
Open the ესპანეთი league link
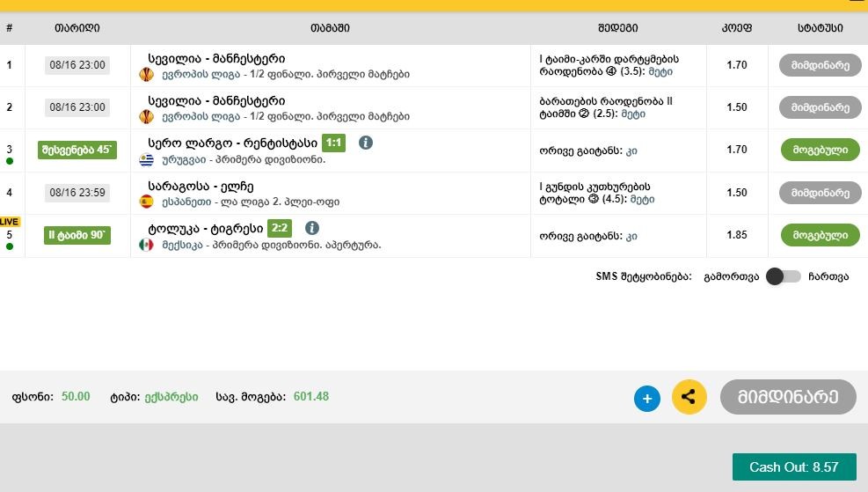coord(186,202)
